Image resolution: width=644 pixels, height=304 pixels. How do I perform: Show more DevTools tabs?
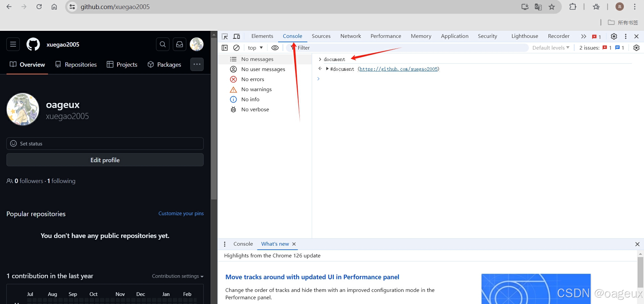[x=584, y=36]
